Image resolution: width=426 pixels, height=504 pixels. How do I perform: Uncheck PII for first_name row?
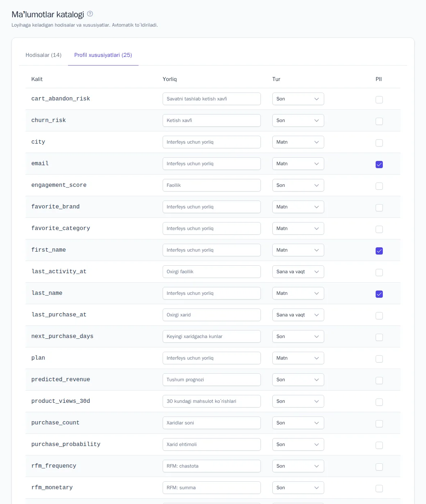[379, 251]
